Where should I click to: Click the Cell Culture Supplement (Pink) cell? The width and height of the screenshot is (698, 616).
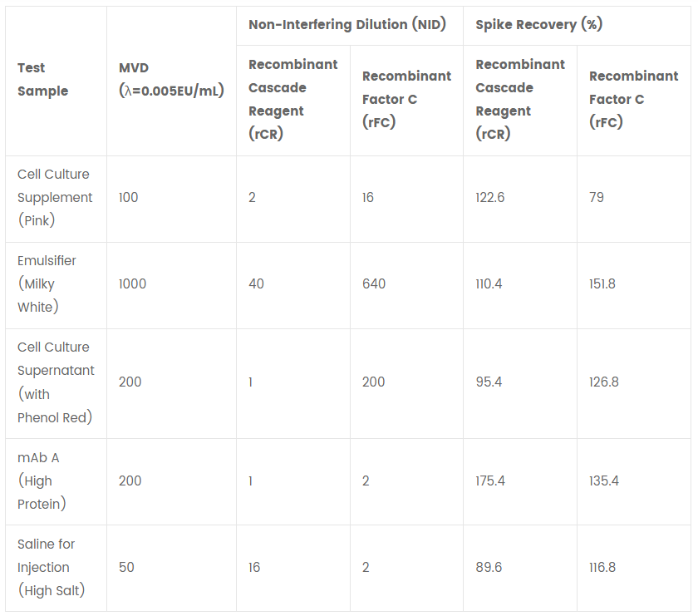(55, 197)
